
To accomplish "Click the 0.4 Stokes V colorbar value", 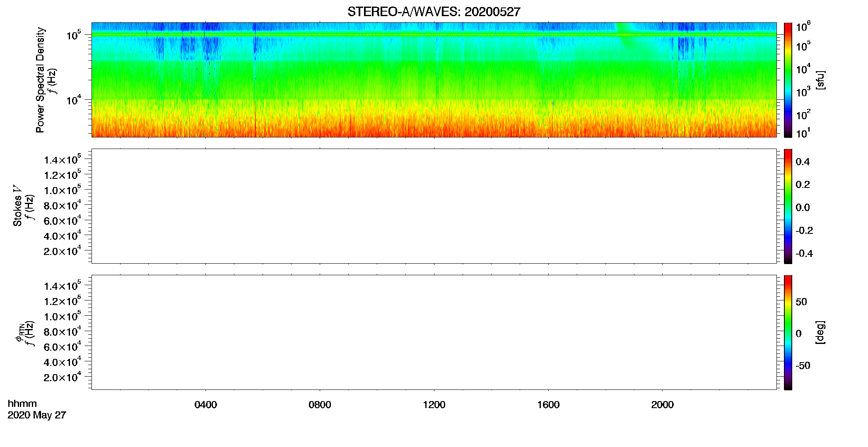I will [x=803, y=162].
